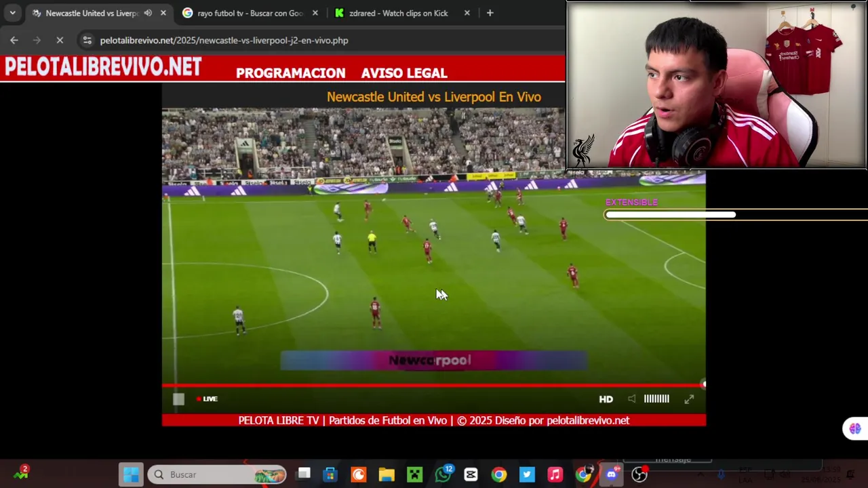Screen dimensions: 868x488
Task: Click the red video progress bar
Action: (433, 385)
